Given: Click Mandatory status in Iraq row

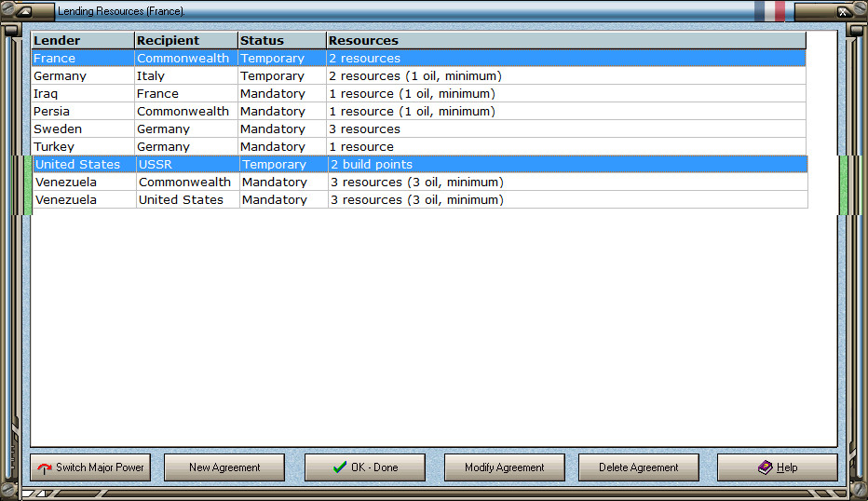Looking at the screenshot, I should (x=282, y=93).
